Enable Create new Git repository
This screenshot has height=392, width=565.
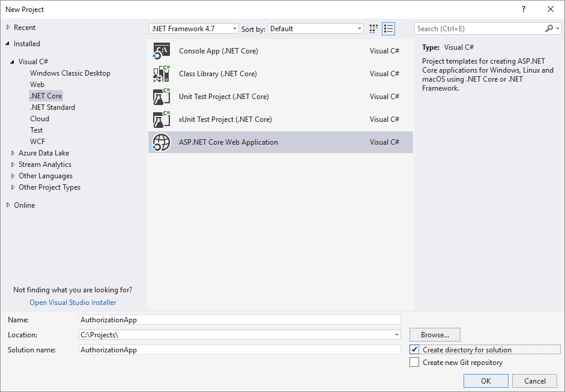click(x=414, y=362)
